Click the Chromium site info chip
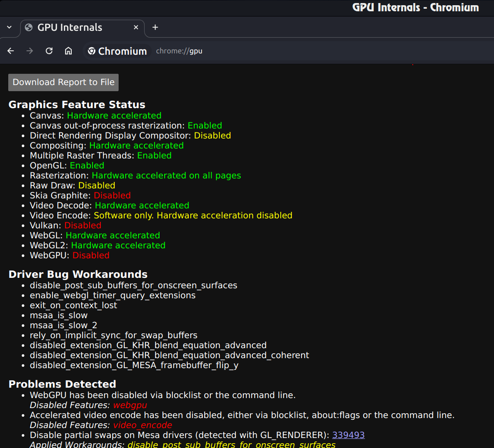 117,51
